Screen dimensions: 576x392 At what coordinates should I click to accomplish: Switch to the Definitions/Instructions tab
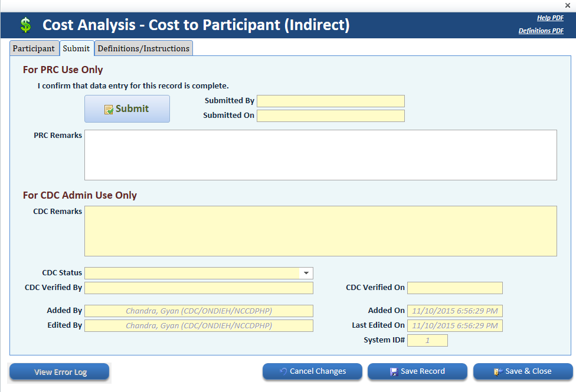click(143, 48)
